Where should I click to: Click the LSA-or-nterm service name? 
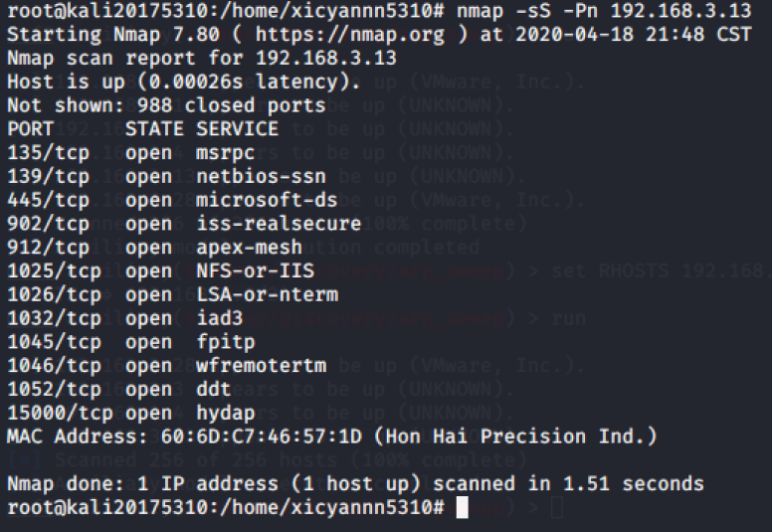(268, 294)
